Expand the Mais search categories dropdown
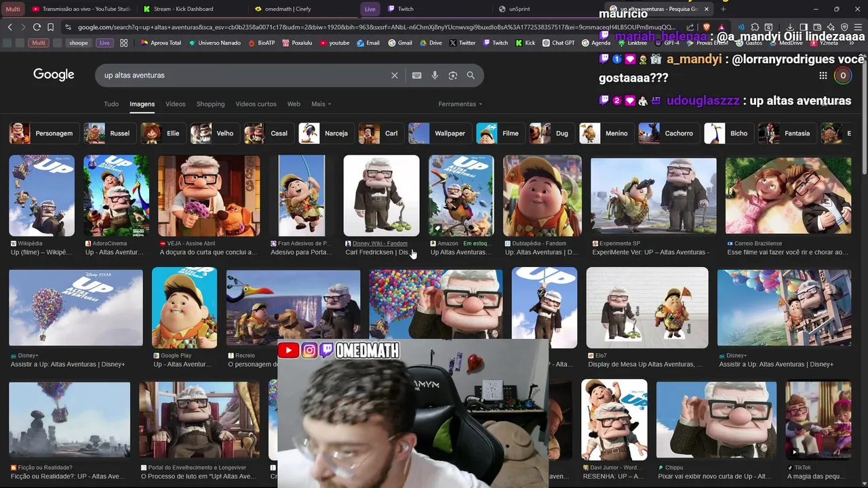Viewport: 868px width, 488px height. (x=321, y=104)
